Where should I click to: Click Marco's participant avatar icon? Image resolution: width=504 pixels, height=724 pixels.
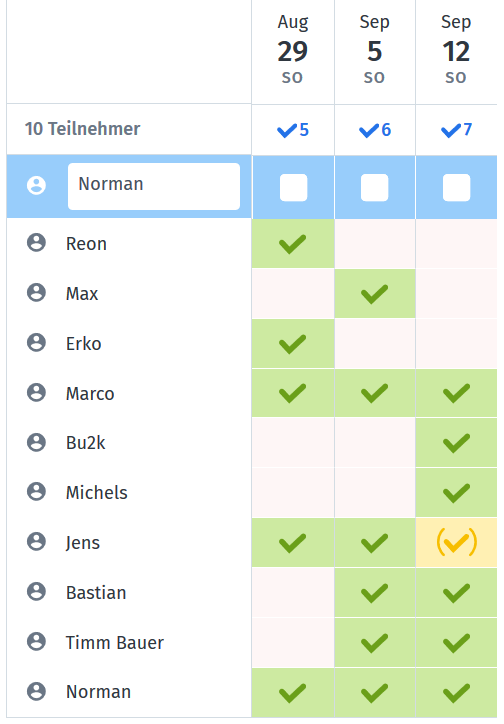tap(36, 392)
